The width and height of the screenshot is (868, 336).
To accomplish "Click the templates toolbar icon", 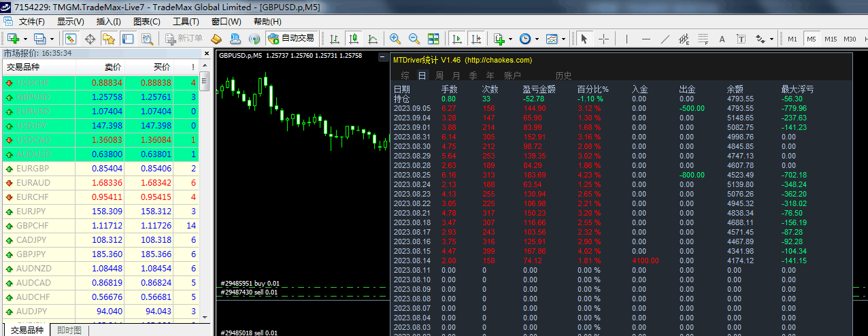I will pyautogui.click(x=552, y=39).
